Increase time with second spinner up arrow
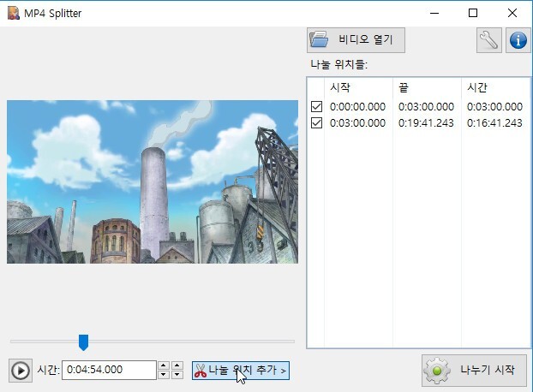Image resolution: width=533 pixels, height=392 pixels. point(177,365)
